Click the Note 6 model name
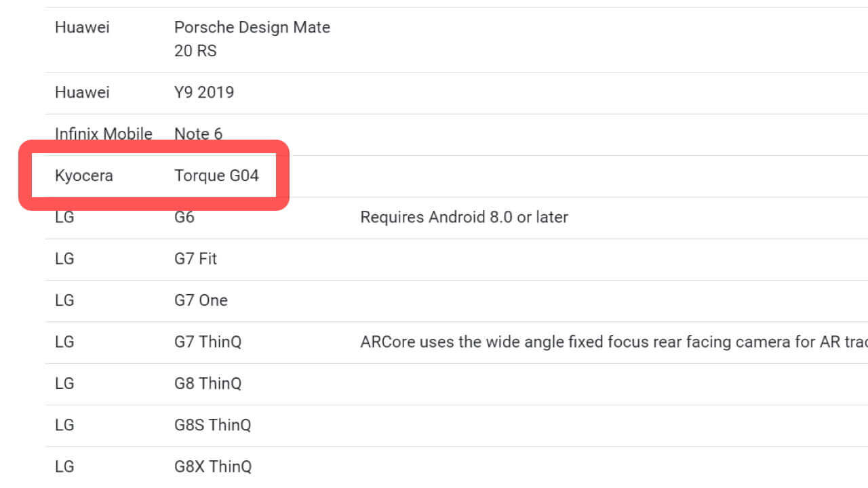This screenshot has height=488, width=868. pos(198,134)
